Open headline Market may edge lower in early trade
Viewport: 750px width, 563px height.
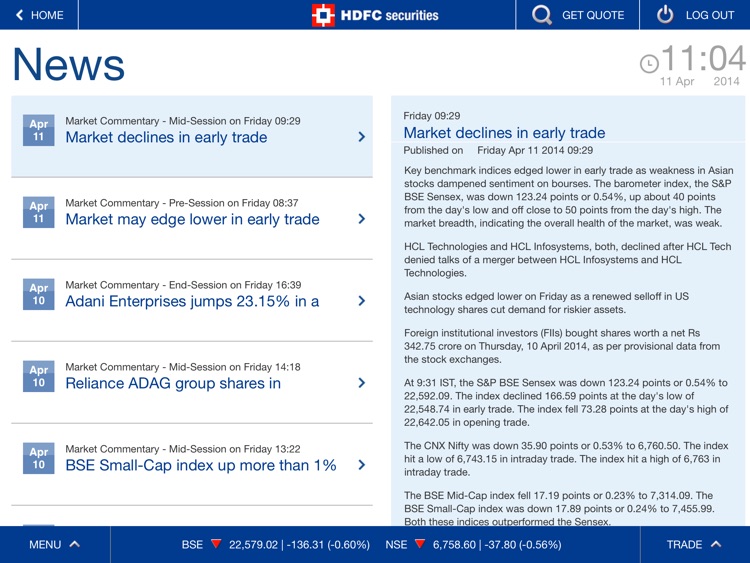(192, 219)
